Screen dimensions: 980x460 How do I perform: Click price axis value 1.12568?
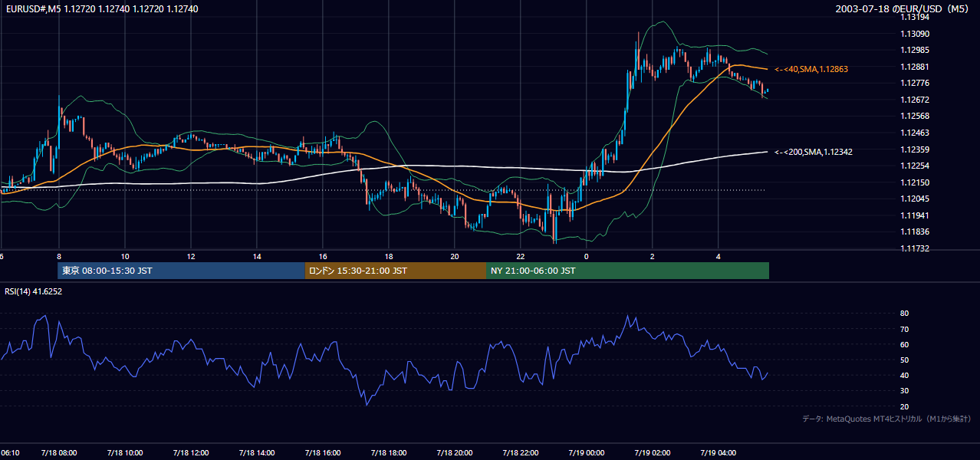pos(914,116)
